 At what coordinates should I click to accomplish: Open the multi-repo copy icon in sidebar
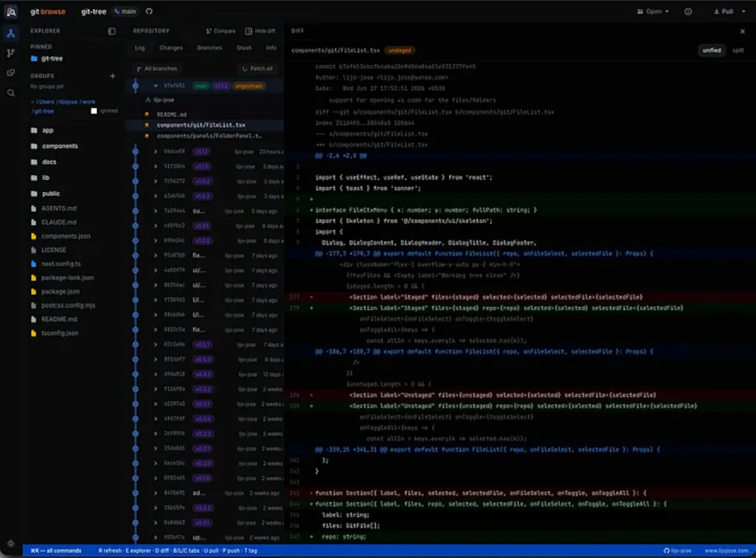[x=11, y=73]
